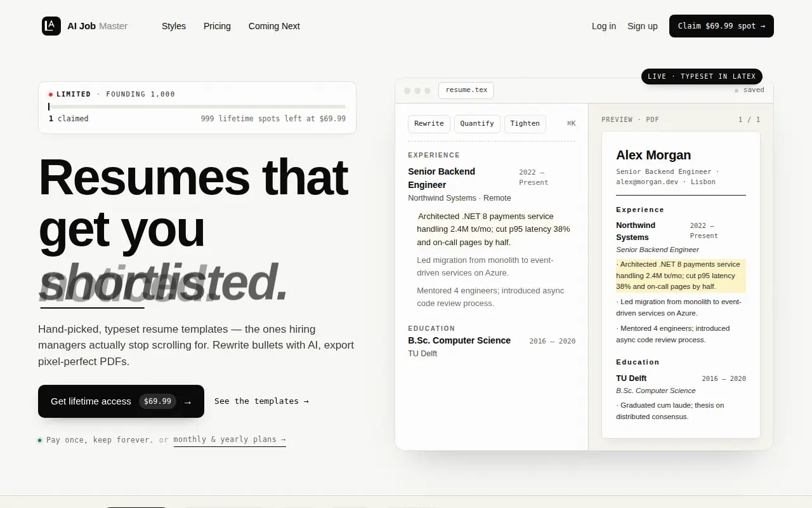Click Northwind Systems · Remote line
This screenshot has height=508, width=812.
pos(459,198)
